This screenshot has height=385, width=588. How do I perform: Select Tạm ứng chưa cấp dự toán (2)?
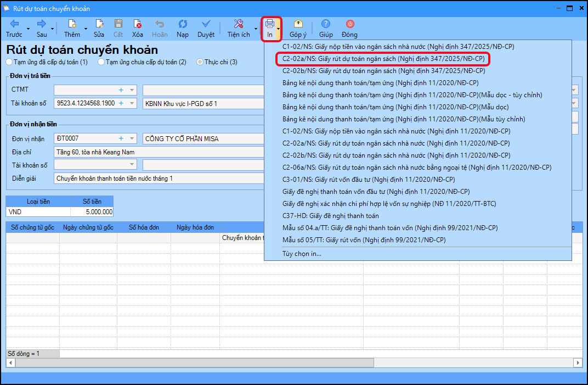[x=142, y=62]
